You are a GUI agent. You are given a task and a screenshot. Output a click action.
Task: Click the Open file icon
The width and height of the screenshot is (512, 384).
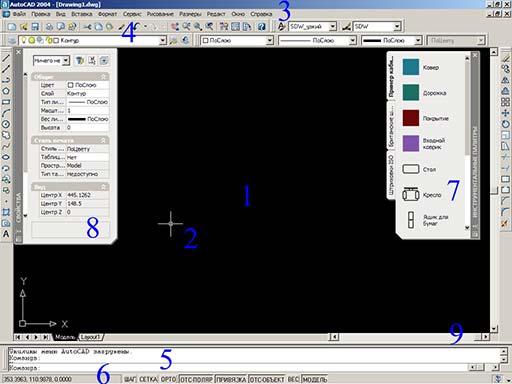[x=23, y=27]
